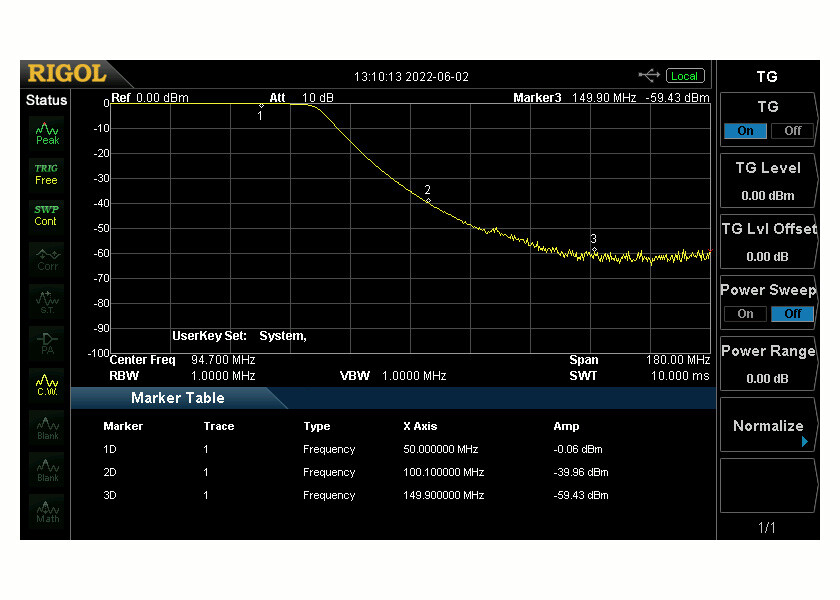Click the TRIG Free trigger status icon
The width and height of the screenshot is (840, 600).
click(45, 173)
